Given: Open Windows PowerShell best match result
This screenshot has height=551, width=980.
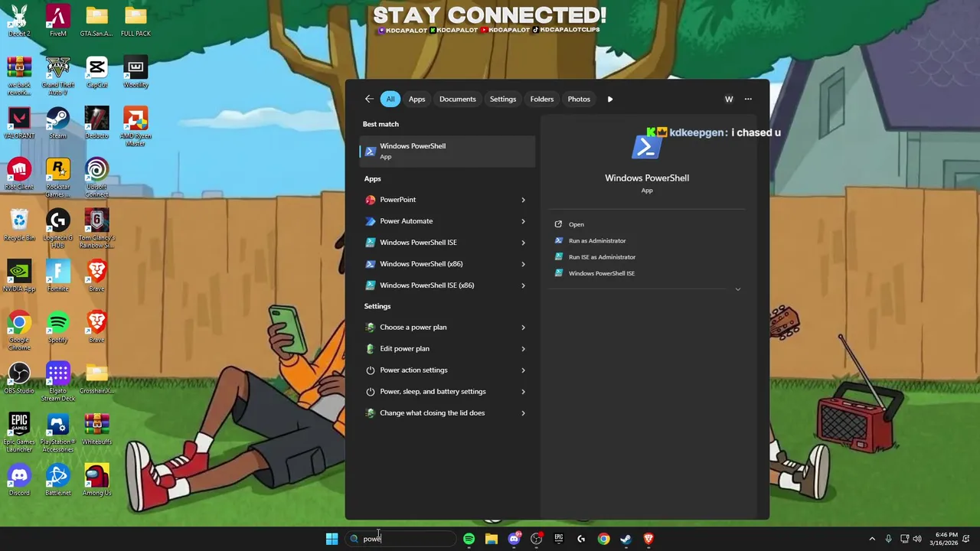Looking at the screenshot, I should click(448, 151).
